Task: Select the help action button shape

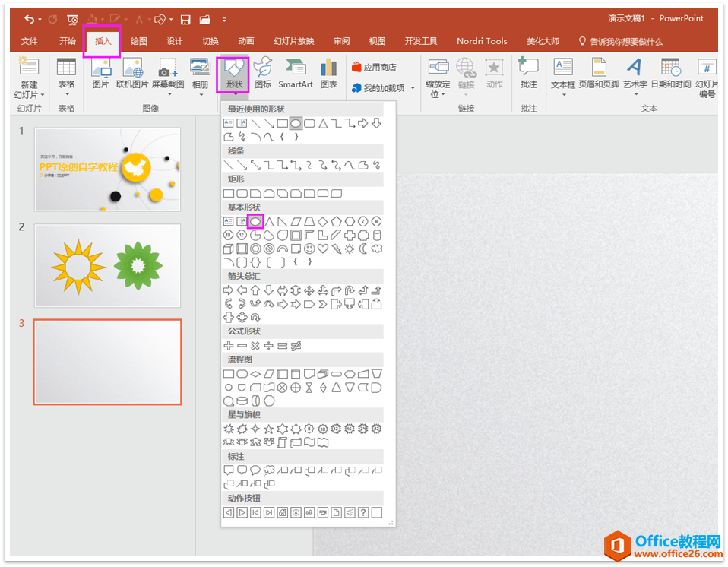Action: click(363, 513)
